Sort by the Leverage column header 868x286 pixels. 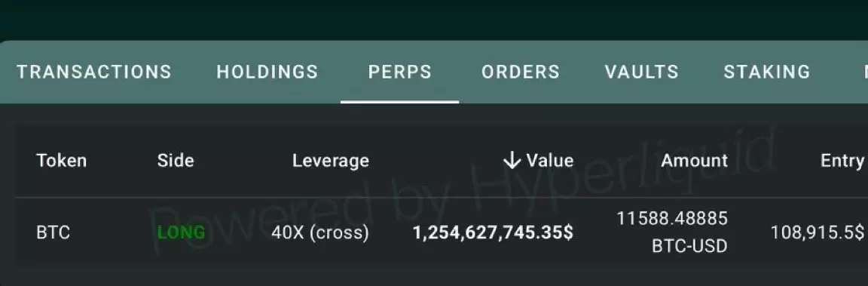point(331,161)
